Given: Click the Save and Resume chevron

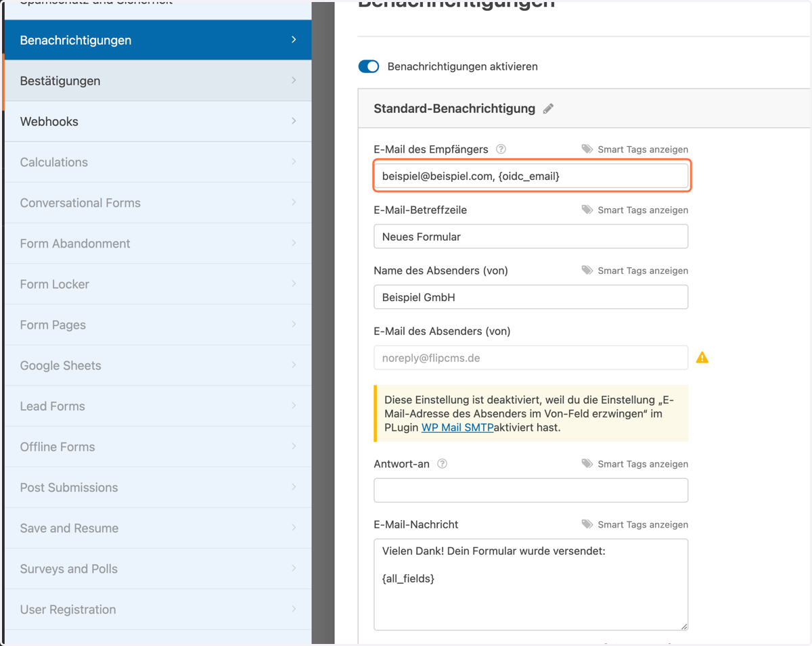Looking at the screenshot, I should [294, 528].
